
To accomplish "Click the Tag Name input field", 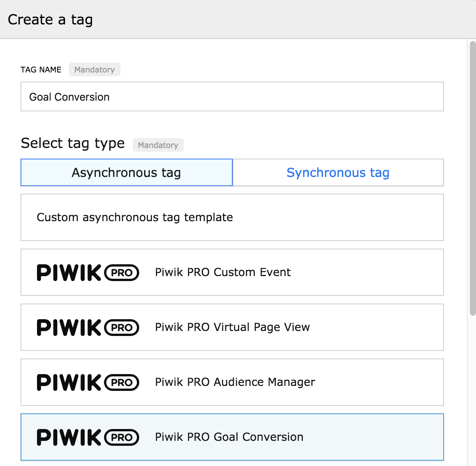I will click(232, 96).
